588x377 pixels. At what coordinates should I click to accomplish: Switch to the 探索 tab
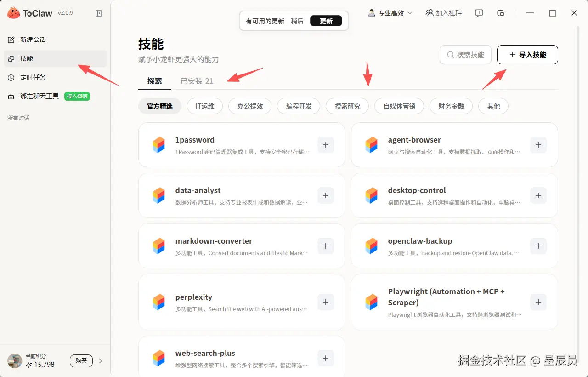(155, 81)
